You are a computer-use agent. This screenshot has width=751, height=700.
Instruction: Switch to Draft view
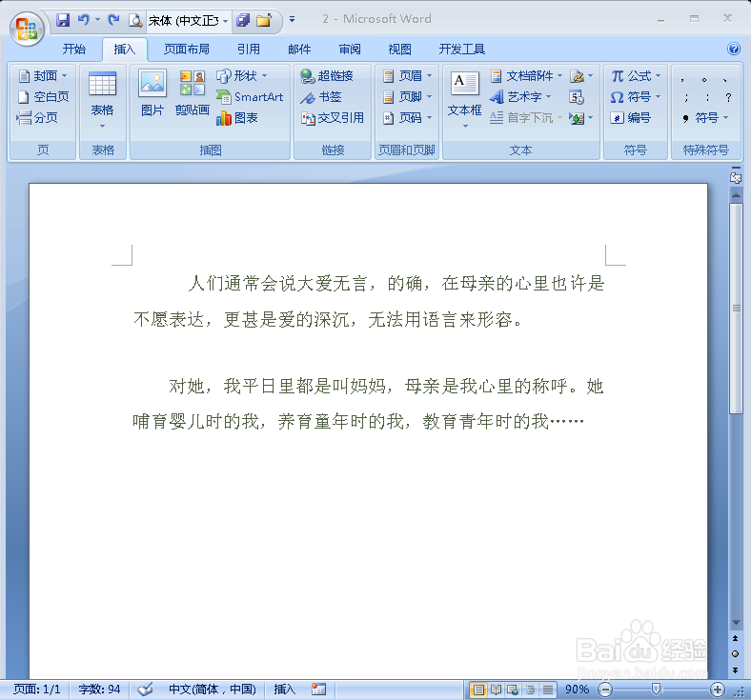pyautogui.click(x=547, y=690)
